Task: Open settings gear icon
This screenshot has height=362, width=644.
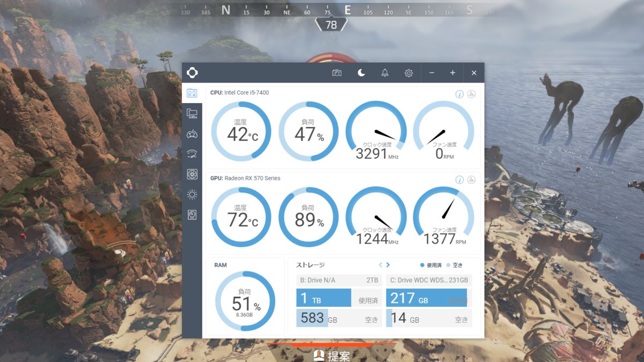Action: 409,73
